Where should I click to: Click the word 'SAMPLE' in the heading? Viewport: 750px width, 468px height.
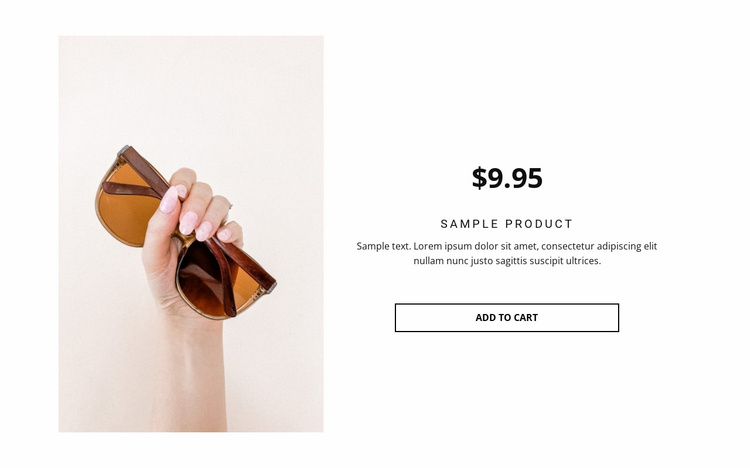click(469, 224)
